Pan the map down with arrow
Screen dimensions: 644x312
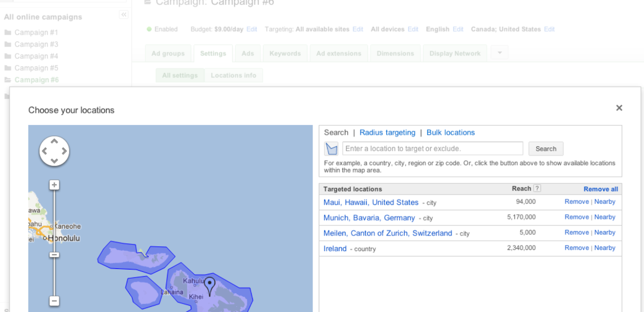tap(54, 161)
